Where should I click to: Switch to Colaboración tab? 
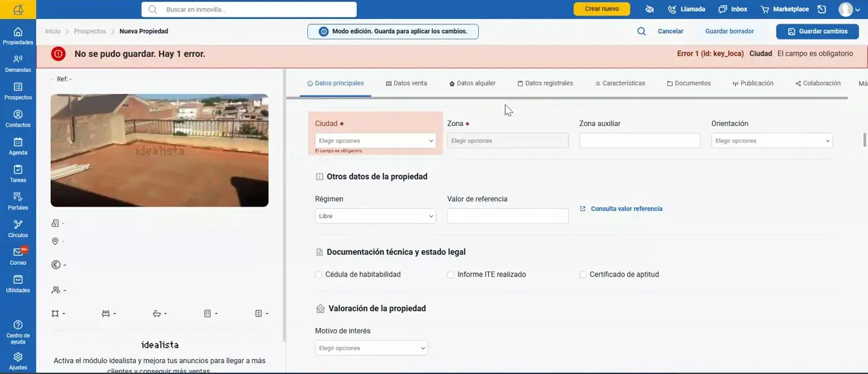(818, 83)
